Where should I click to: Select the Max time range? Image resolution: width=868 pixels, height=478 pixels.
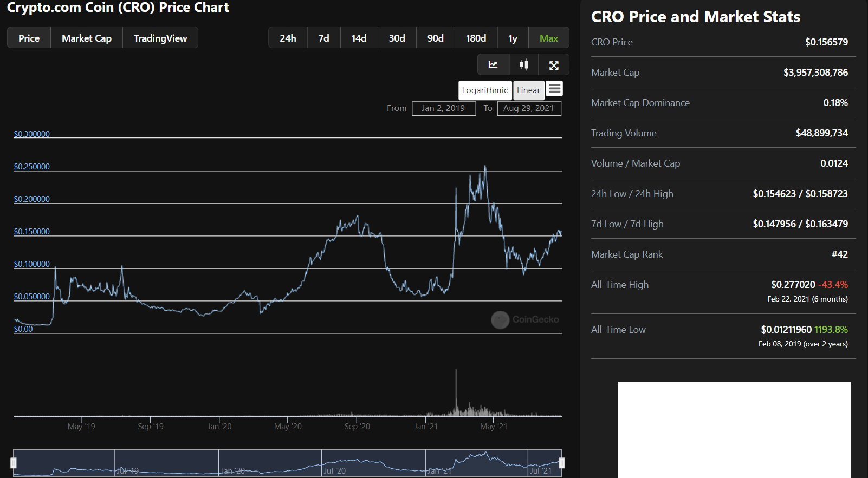tap(549, 38)
